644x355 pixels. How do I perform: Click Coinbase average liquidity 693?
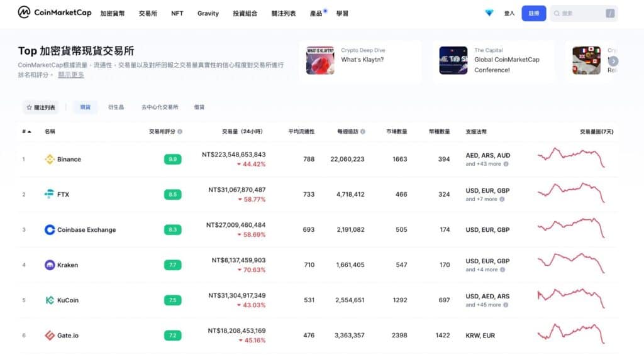[x=308, y=230]
